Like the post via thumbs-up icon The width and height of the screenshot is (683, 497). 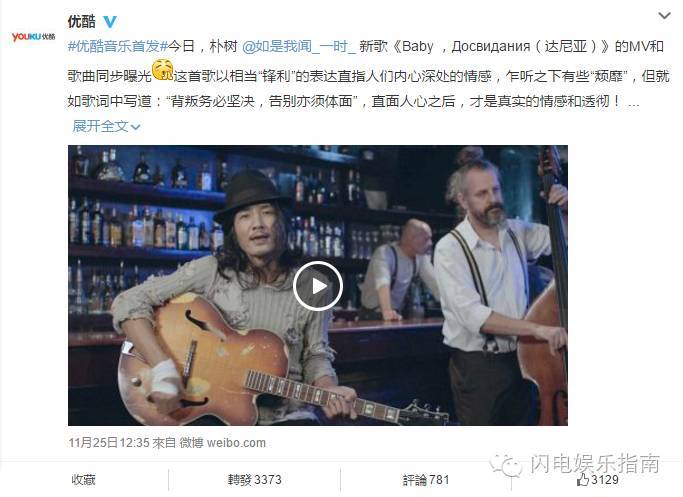click(x=583, y=480)
